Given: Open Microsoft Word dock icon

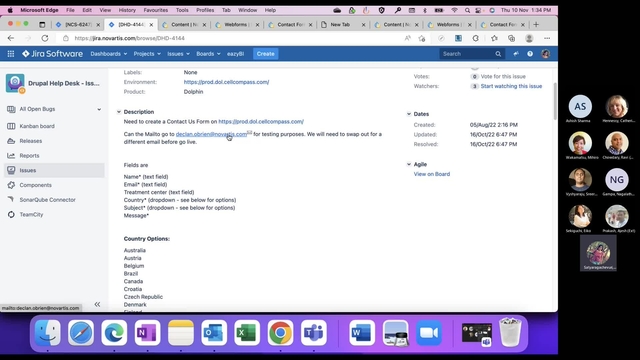Looking at the screenshot, I should click(x=362, y=333).
